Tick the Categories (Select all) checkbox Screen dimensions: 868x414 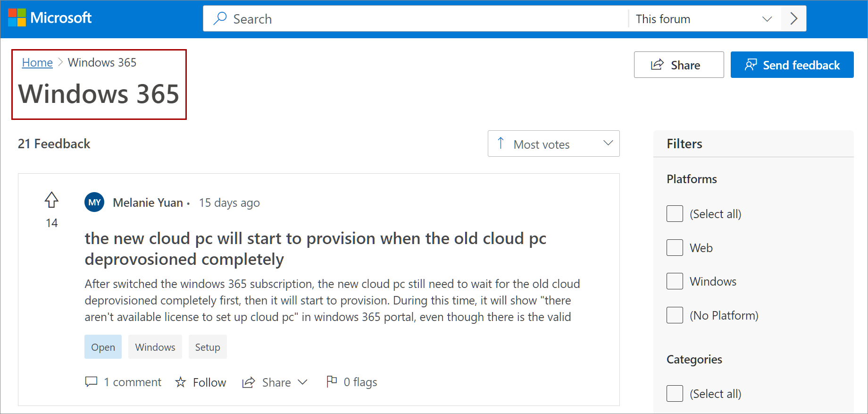click(x=675, y=393)
